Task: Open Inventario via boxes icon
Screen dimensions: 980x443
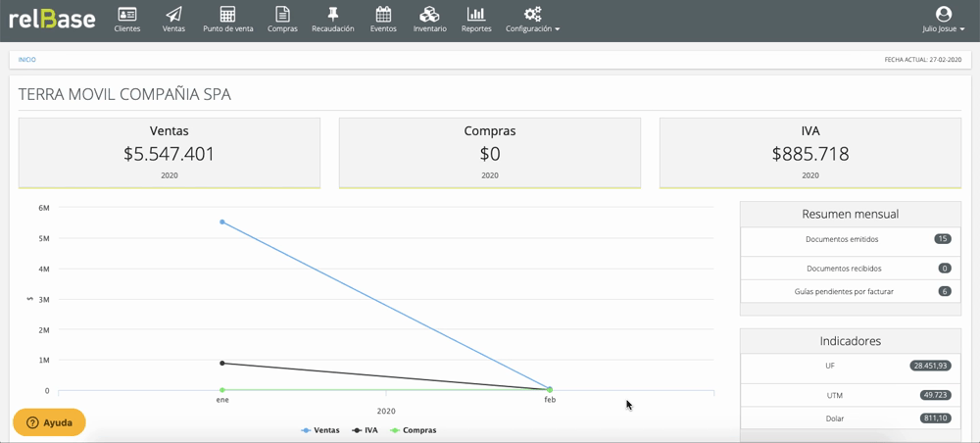Action: [x=430, y=20]
